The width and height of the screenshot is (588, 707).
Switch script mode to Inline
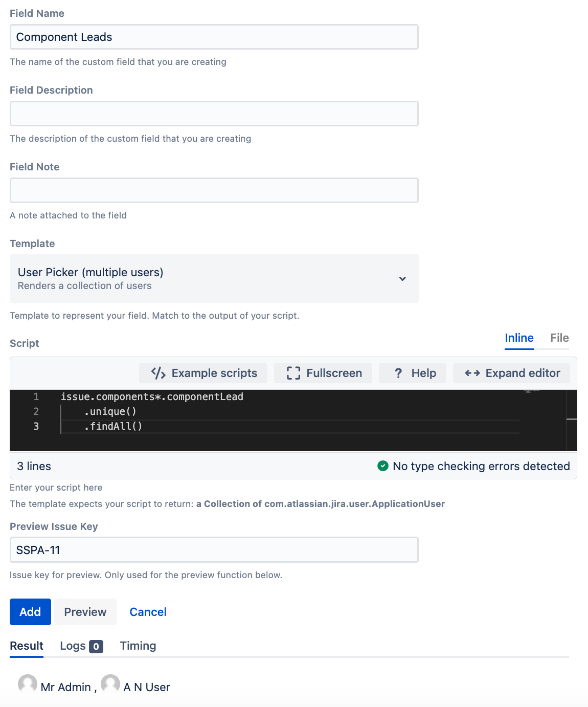[x=519, y=338]
